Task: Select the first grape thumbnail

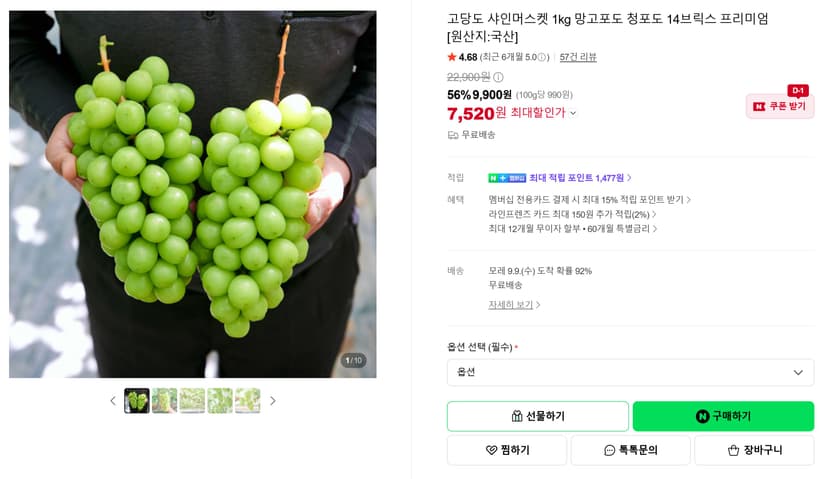Action: click(x=137, y=401)
